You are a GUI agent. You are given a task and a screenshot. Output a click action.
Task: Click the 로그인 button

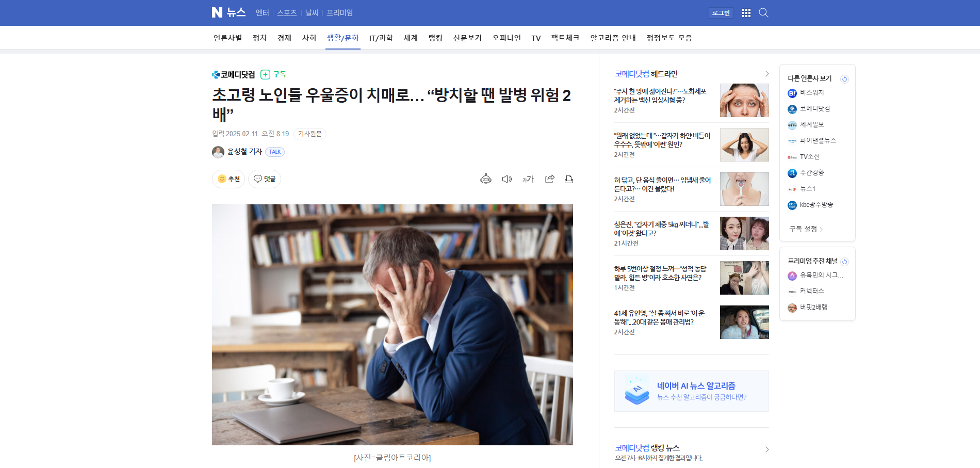tap(721, 13)
